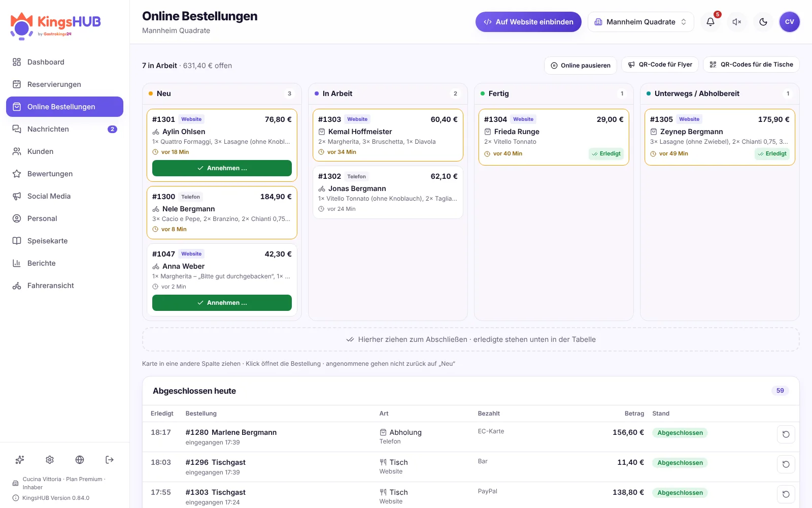Open the settings gear in sidebar footer

pyautogui.click(x=50, y=460)
